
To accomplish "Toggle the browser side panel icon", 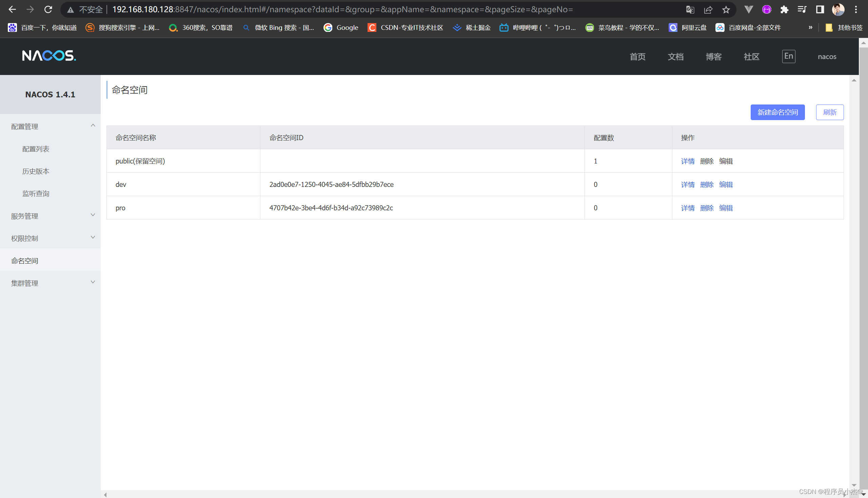I will click(820, 9).
